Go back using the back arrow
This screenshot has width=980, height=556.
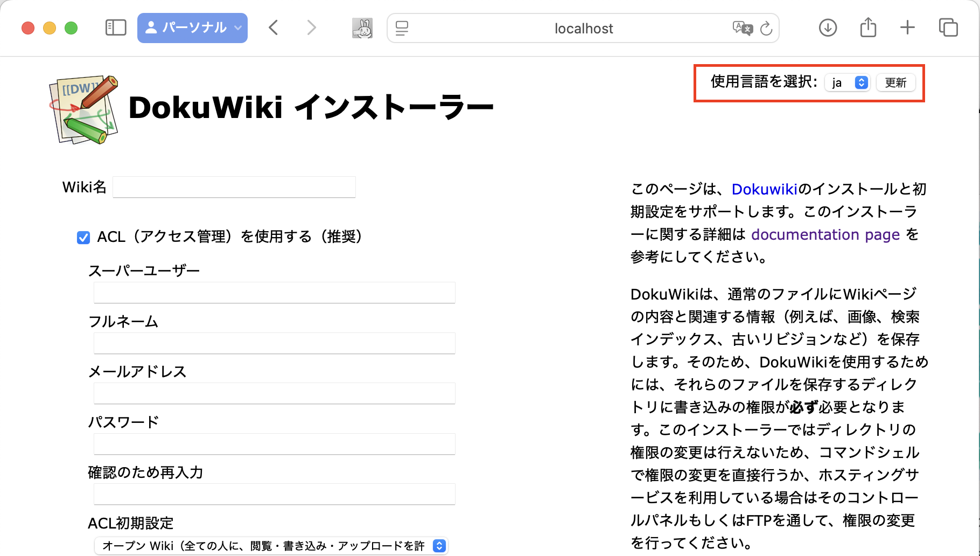pyautogui.click(x=273, y=27)
